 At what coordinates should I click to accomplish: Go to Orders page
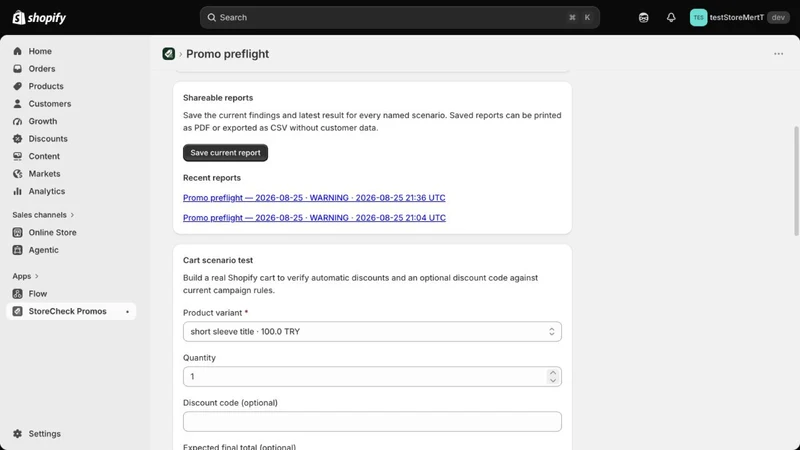[42, 68]
